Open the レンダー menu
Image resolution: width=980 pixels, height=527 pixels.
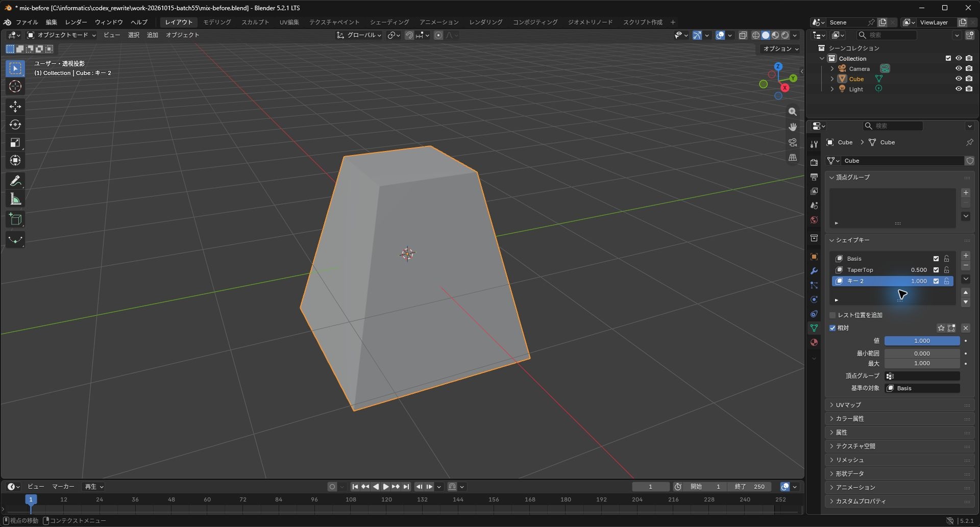(x=76, y=22)
